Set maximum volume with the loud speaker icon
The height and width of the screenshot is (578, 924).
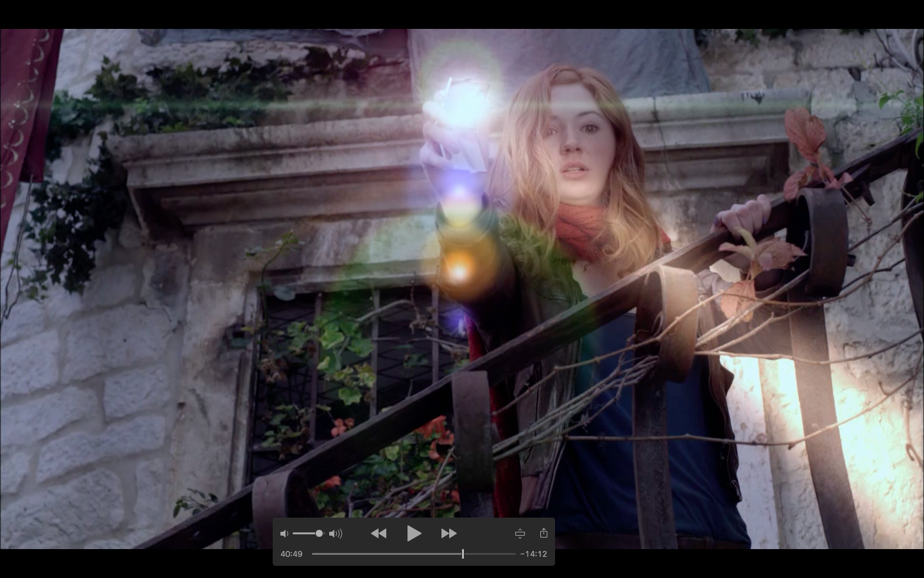(x=336, y=534)
